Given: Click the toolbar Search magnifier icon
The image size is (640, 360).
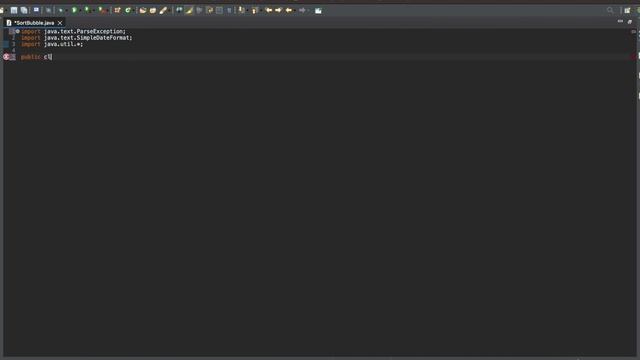Looking at the screenshot, I should point(610,10).
